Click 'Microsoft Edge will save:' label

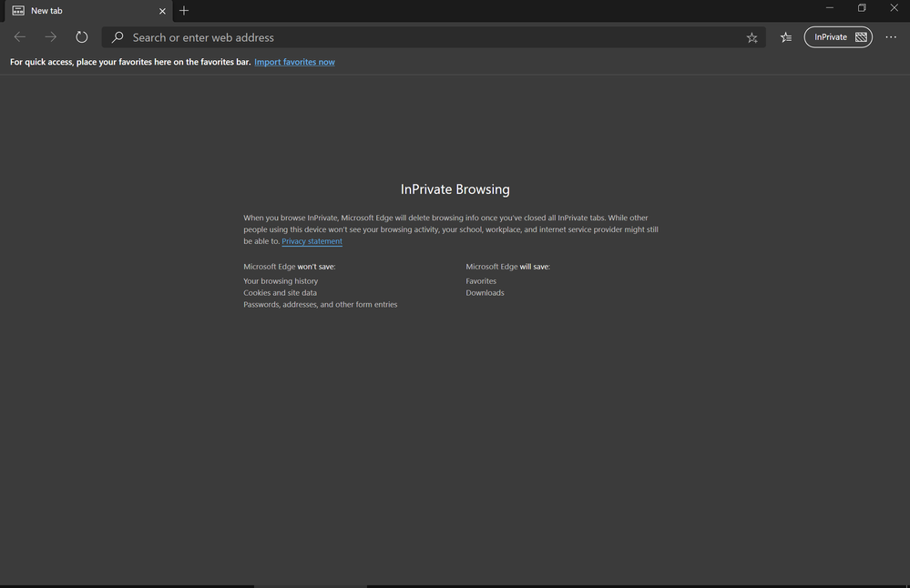click(507, 267)
